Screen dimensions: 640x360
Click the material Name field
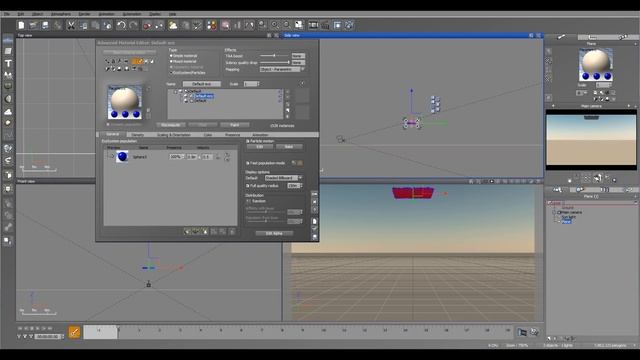pyautogui.click(x=202, y=84)
